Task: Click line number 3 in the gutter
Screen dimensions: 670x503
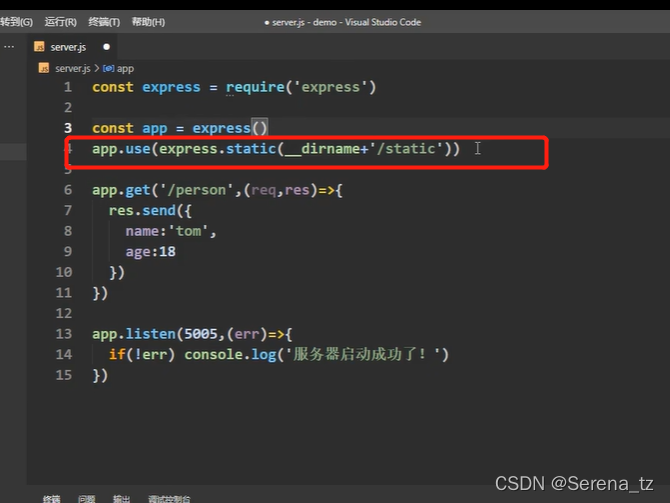Action: 68,128
